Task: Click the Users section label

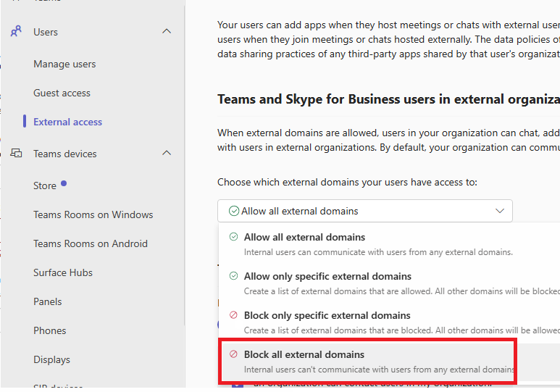Action: point(46,32)
